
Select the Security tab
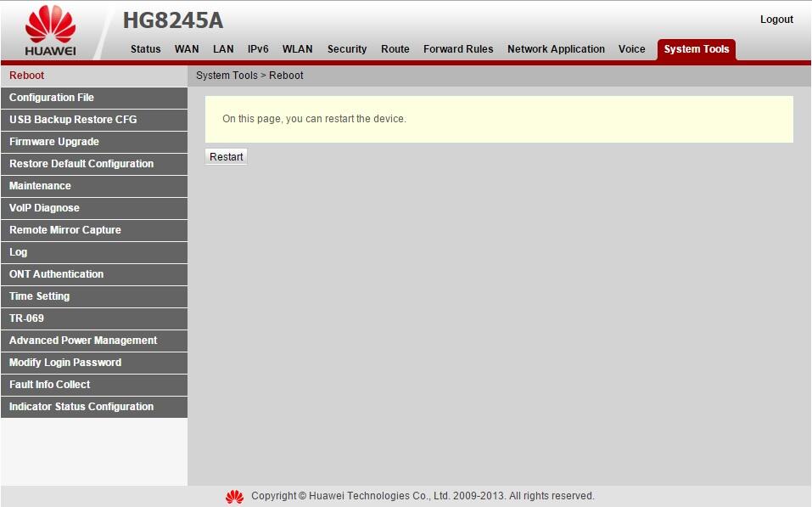click(x=347, y=48)
